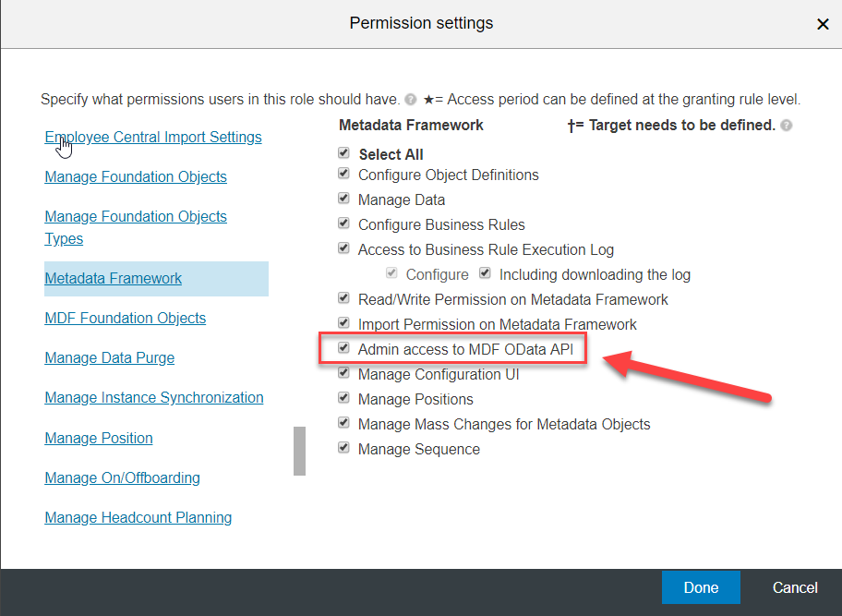Select the Metadata Framework category

(x=114, y=278)
